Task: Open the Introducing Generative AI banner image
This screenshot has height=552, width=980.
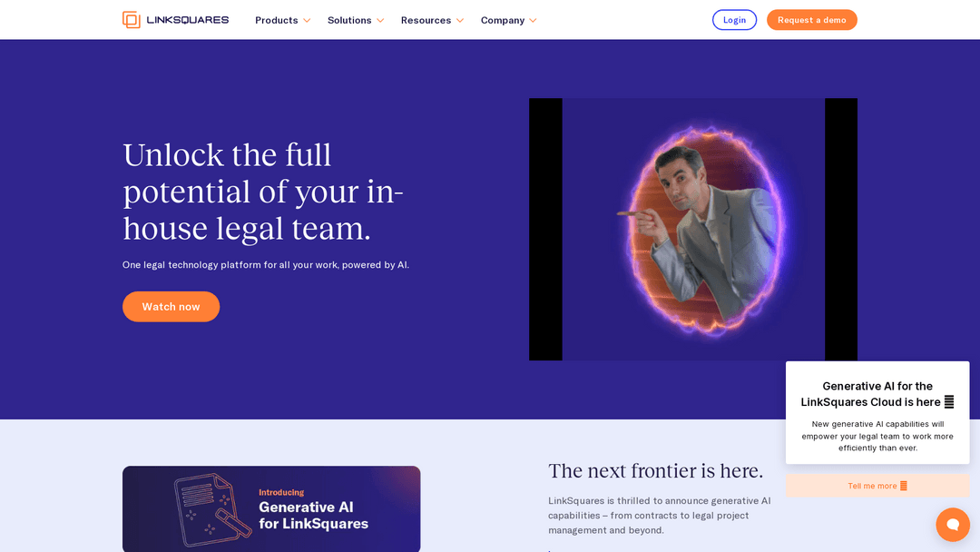Action: tap(271, 508)
